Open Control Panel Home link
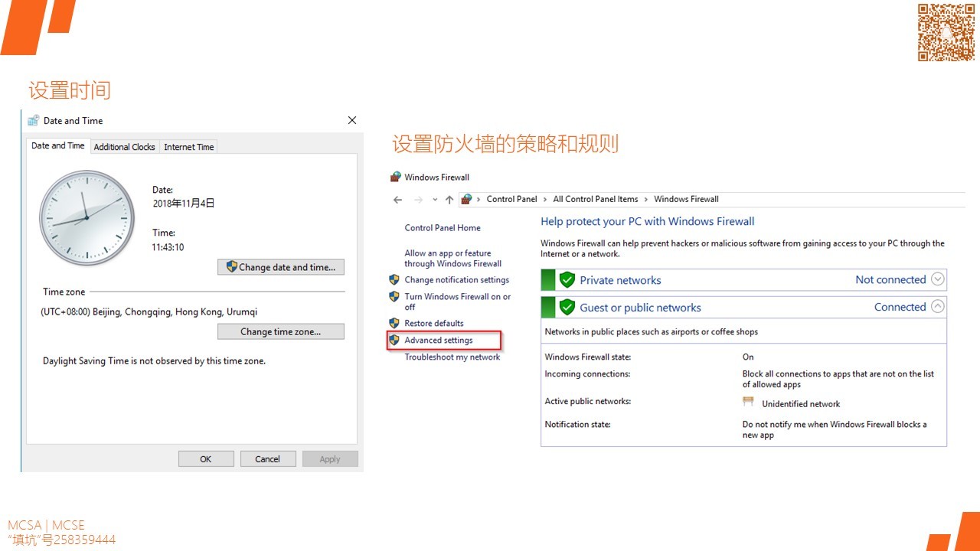Image resolution: width=980 pixels, height=551 pixels. (x=443, y=228)
